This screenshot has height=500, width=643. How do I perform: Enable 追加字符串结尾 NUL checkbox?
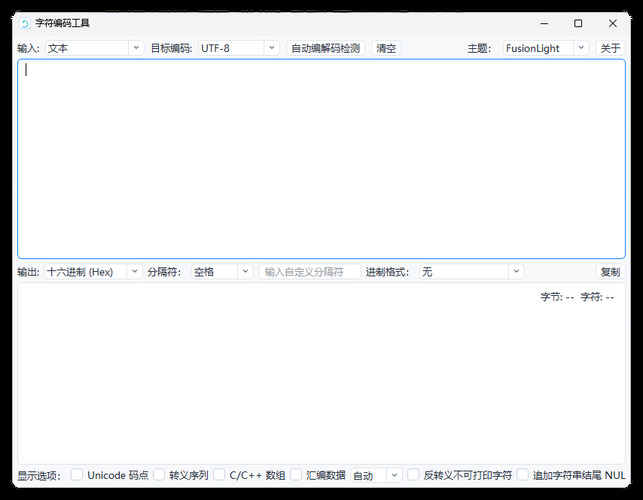pos(522,475)
